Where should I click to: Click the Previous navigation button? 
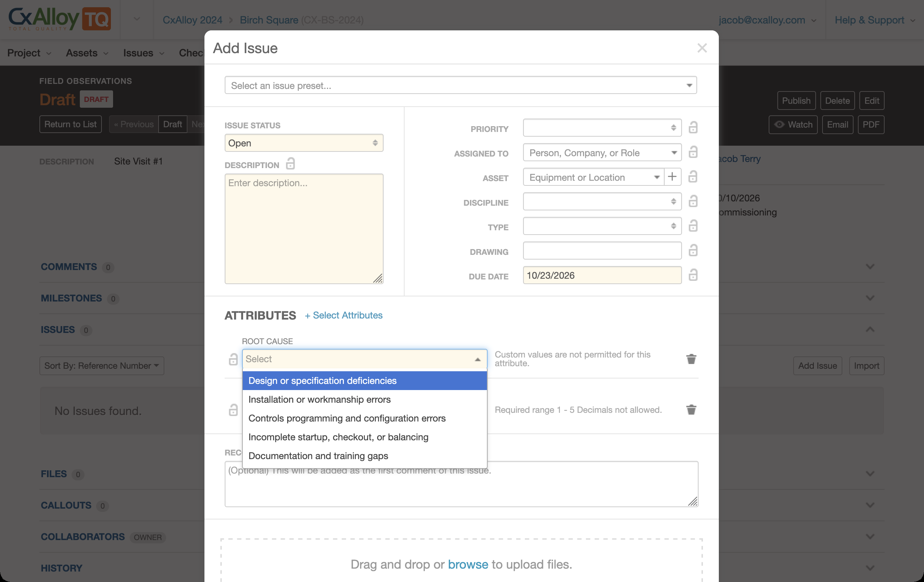click(x=134, y=124)
